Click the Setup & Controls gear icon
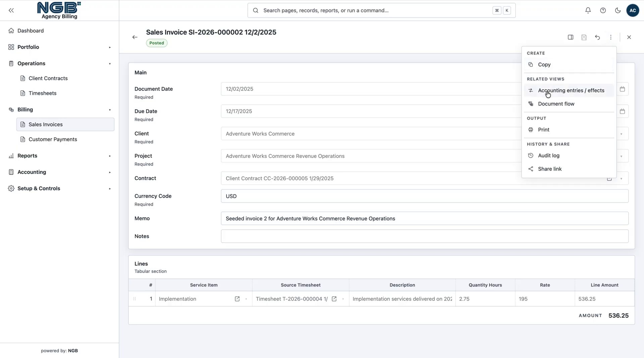Viewport: 644px width, 358px height. pyautogui.click(x=11, y=189)
